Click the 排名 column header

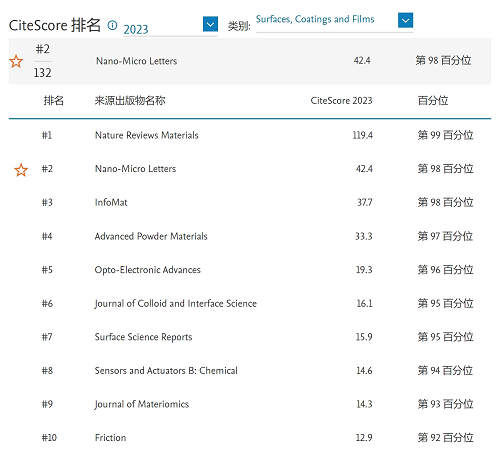click(x=53, y=100)
